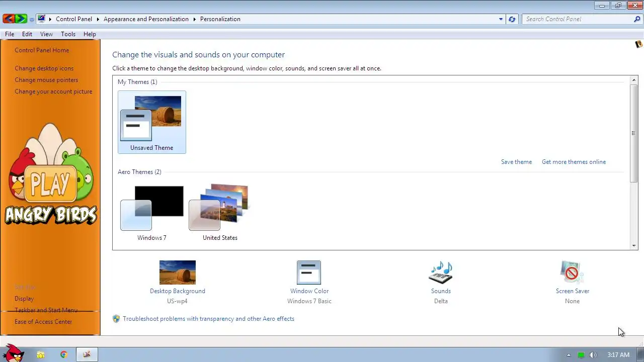Open Taskbar and Start Menu link
Image resolution: width=644 pixels, height=362 pixels.
pyautogui.click(x=46, y=310)
